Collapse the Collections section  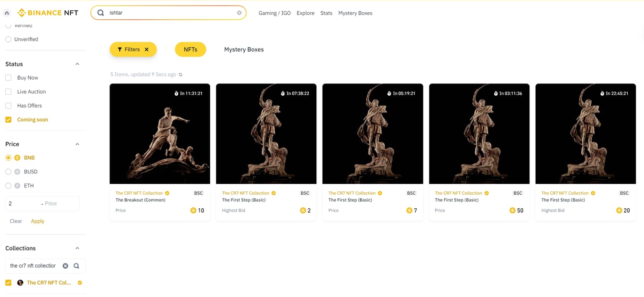[x=77, y=248]
